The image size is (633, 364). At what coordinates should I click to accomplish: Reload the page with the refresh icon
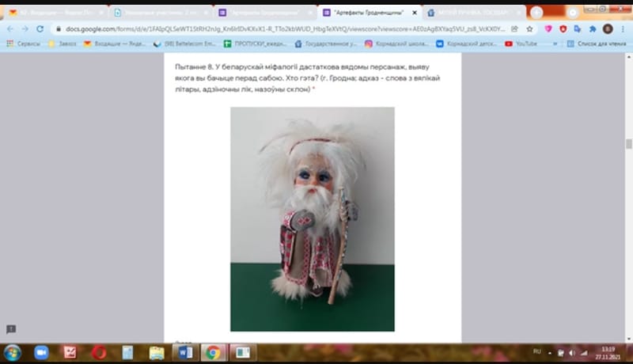click(x=40, y=28)
